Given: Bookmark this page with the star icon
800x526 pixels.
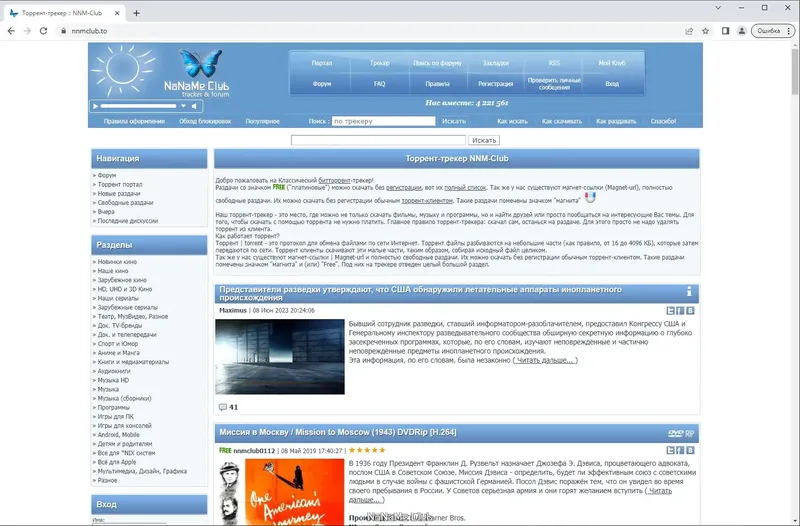Looking at the screenshot, I should tap(705, 31).
